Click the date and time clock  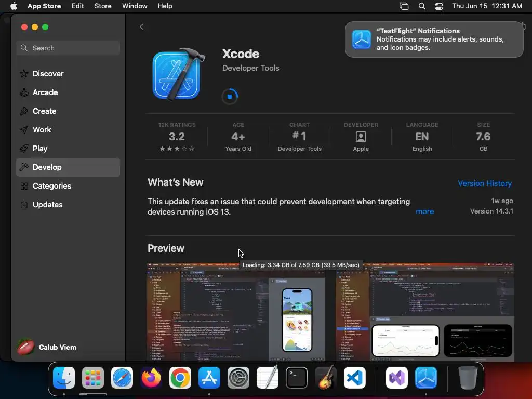coord(487,6)
